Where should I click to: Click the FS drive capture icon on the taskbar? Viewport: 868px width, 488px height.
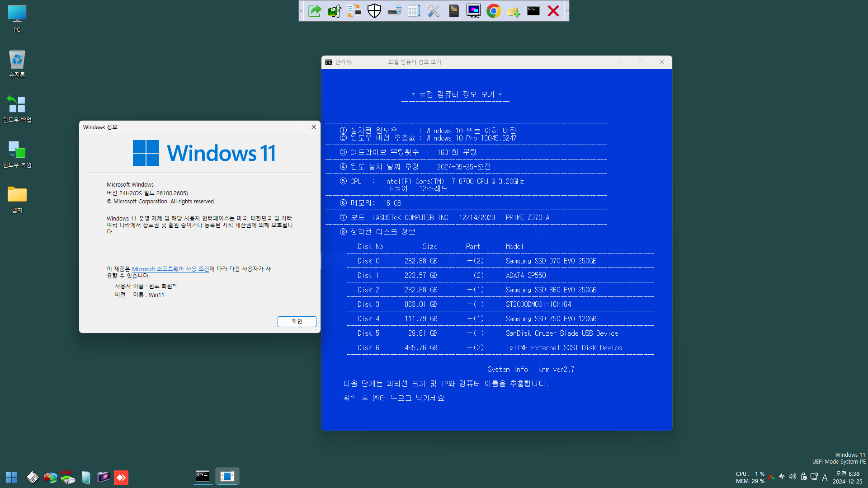[68, 477]
